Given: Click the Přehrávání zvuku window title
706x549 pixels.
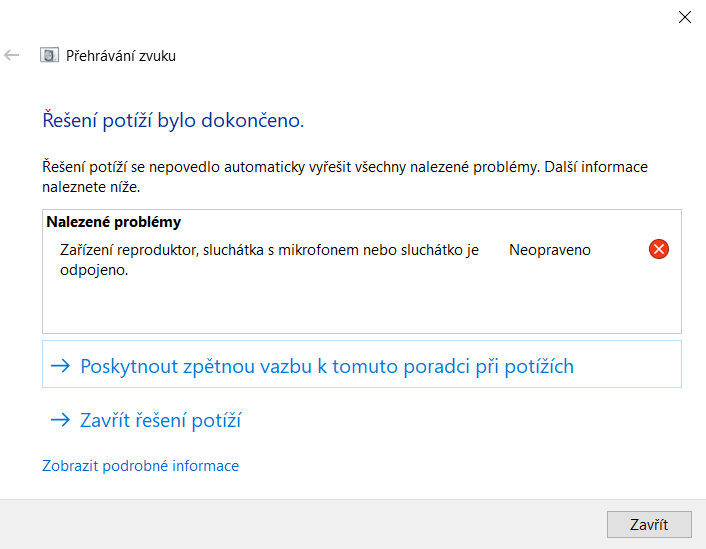Looking at the screenshot, I should (x=121, y=56).
